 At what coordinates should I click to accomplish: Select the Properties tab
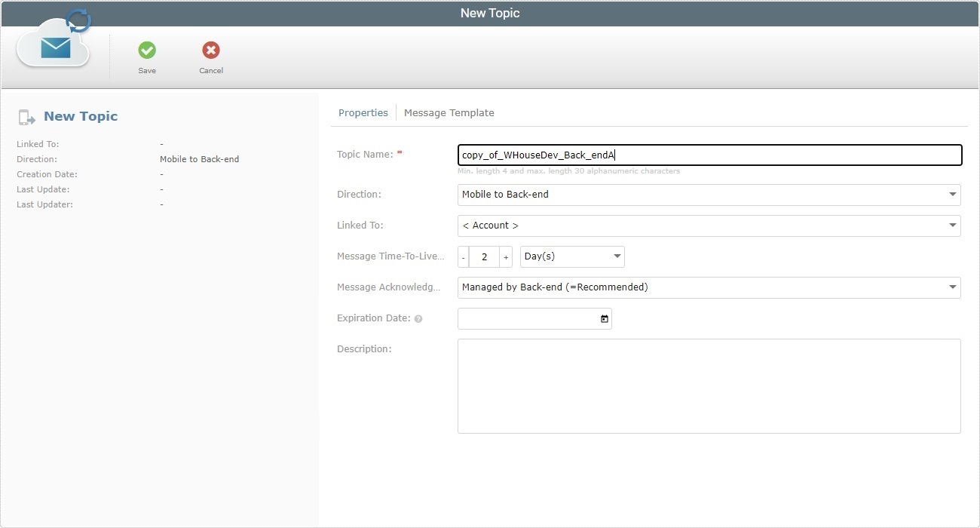(x=363, y=112)
